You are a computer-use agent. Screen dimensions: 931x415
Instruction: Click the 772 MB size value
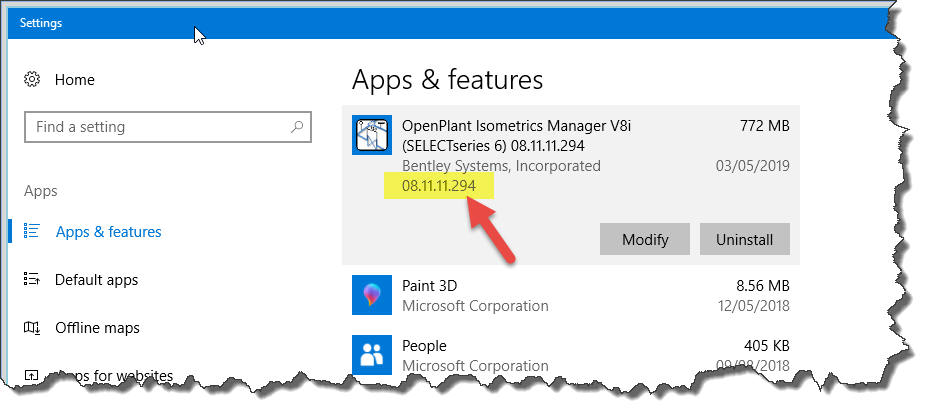pos(765,126)
